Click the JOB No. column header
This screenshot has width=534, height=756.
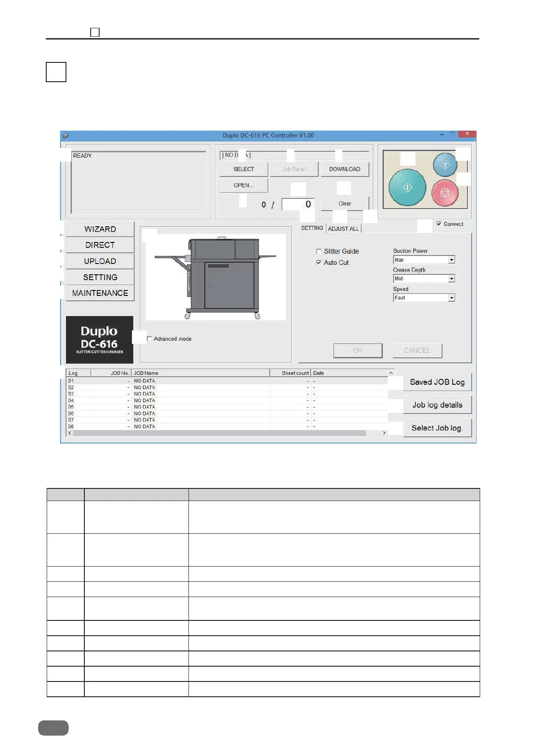coord(111,373)
